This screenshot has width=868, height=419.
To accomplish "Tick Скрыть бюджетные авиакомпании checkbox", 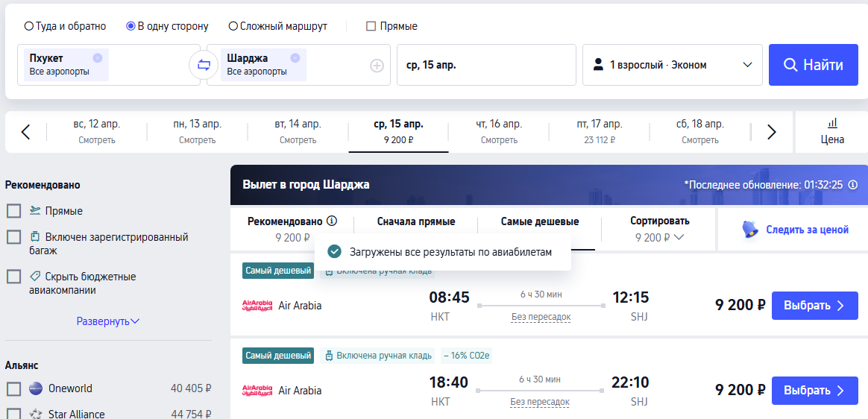I will point(13,277).
